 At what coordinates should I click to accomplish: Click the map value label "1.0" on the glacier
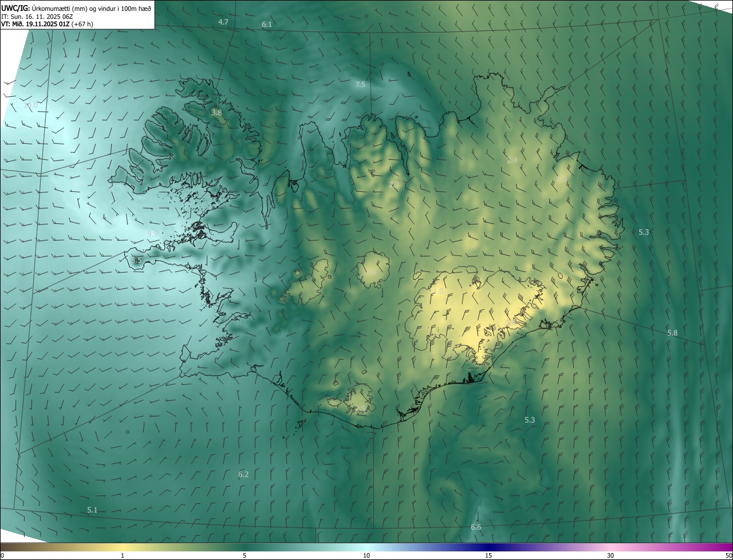pos(439,291)
